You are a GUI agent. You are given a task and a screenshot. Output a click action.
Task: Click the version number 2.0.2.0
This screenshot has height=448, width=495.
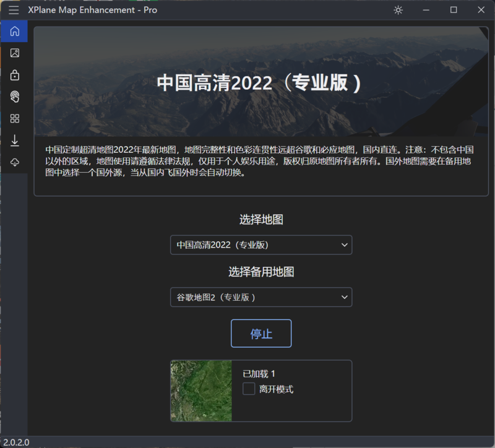16,442
